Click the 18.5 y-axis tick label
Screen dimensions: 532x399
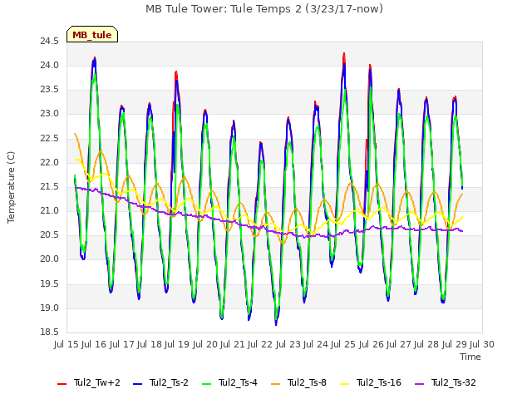coord(50,332)
